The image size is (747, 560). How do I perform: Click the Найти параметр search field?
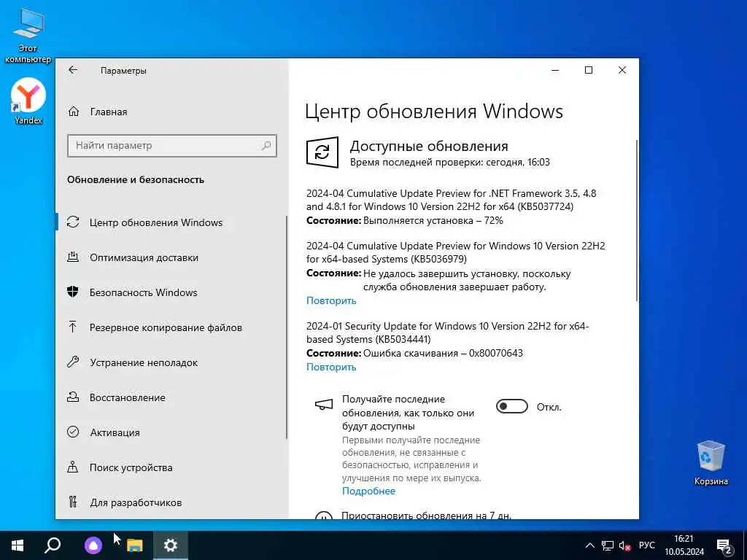[x=172, y=145]
